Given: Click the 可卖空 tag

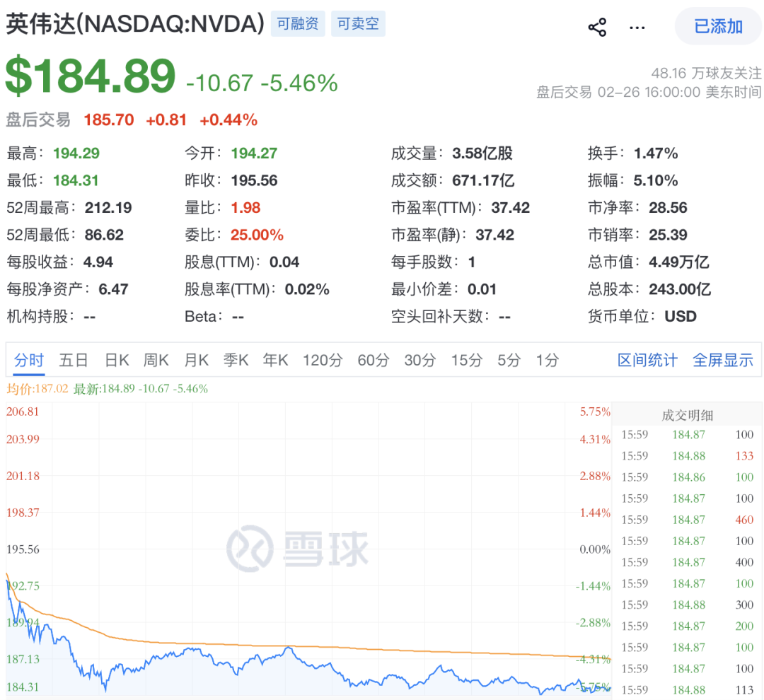Looking at the screenshot, I should (x=358, y=23).
